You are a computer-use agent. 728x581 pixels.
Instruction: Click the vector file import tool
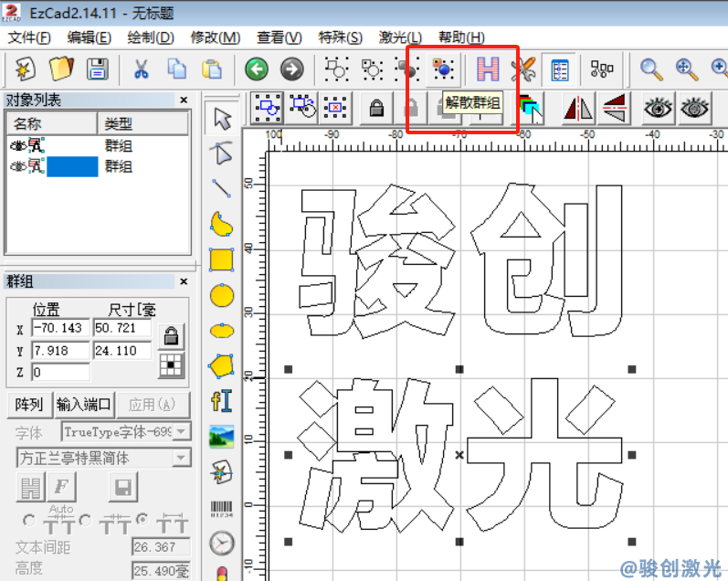click(x=221, y=472)
